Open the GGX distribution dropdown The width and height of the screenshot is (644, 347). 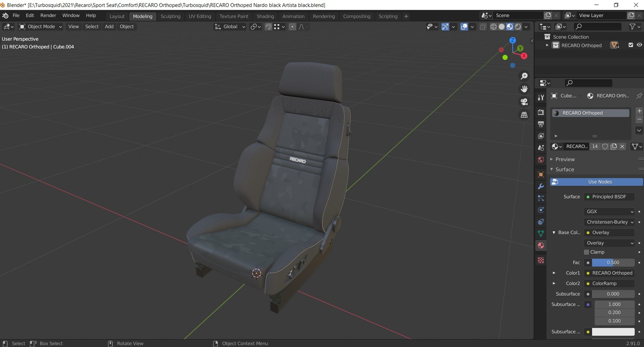click(609, 212)
